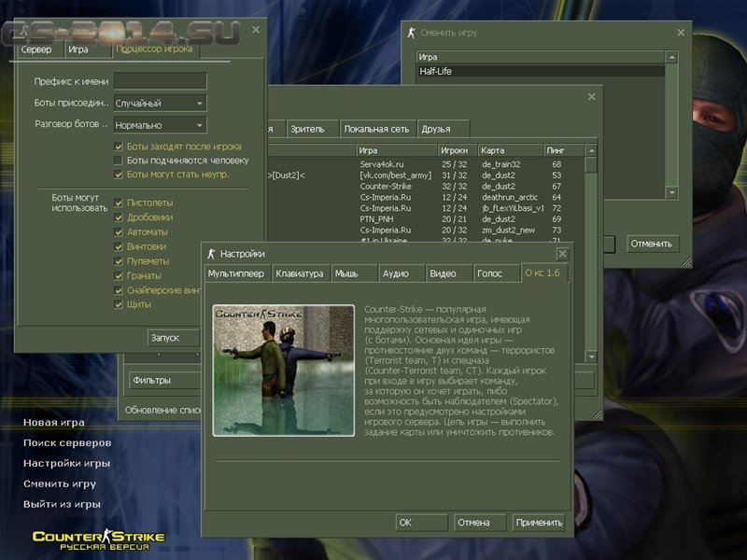Enable the 'Боты подчиняются человеку' checkbox
Screen dimensions: 747x560
pos(117,160)
